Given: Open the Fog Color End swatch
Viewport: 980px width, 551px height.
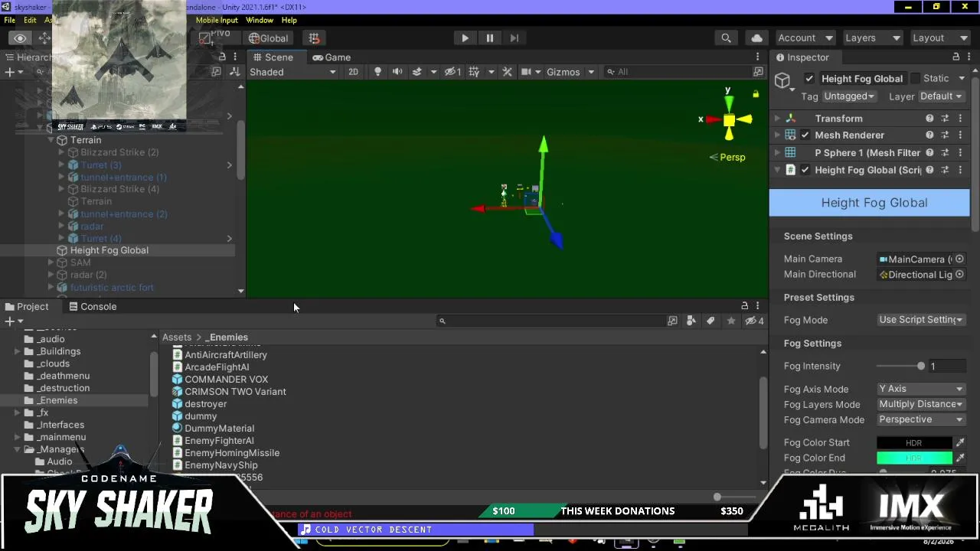Looking at the screenshot, I should [x=914, y=458].
